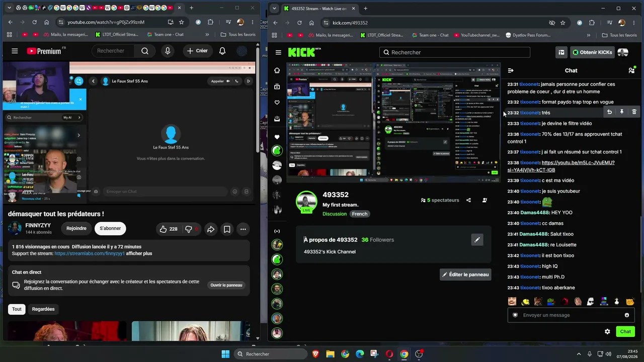Bookmark the YouTube page with the star

point(181,22)
